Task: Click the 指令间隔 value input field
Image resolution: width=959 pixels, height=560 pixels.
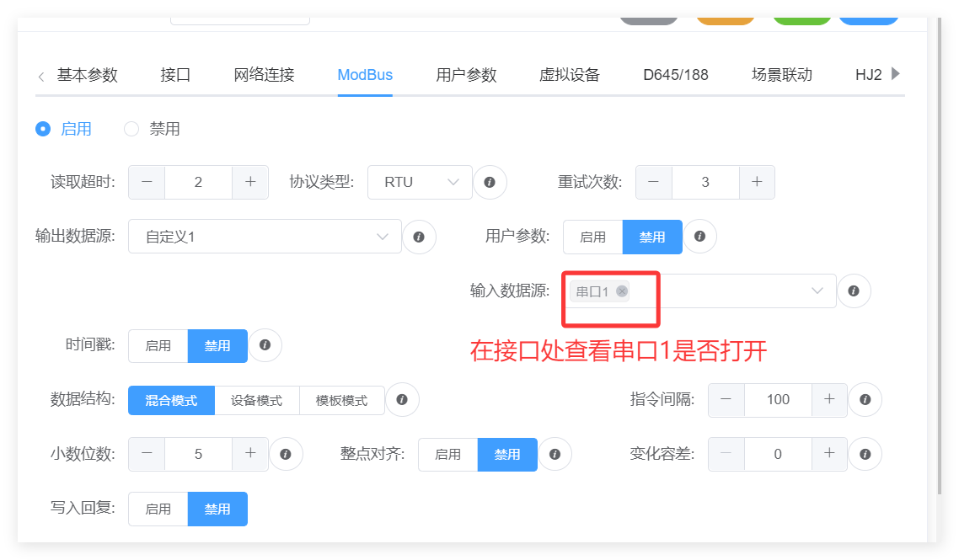Action: 778,399
